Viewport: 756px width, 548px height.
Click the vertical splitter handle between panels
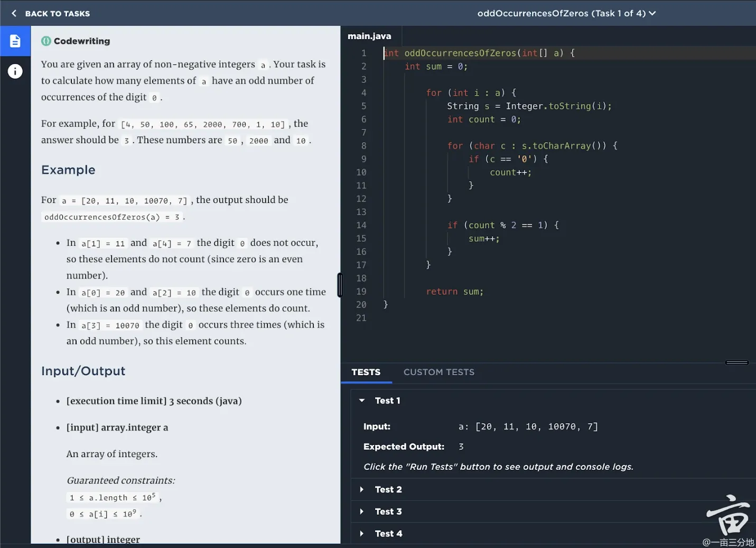[340, 285]
